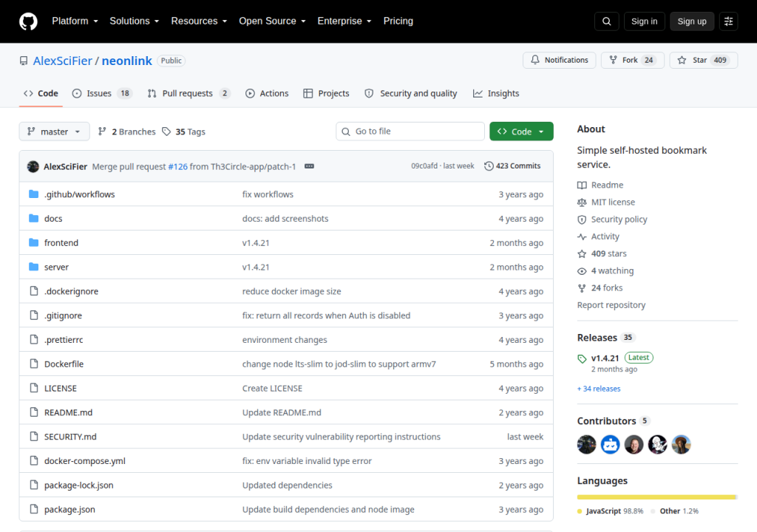Open the Pricing page

(x=398, y=21)
